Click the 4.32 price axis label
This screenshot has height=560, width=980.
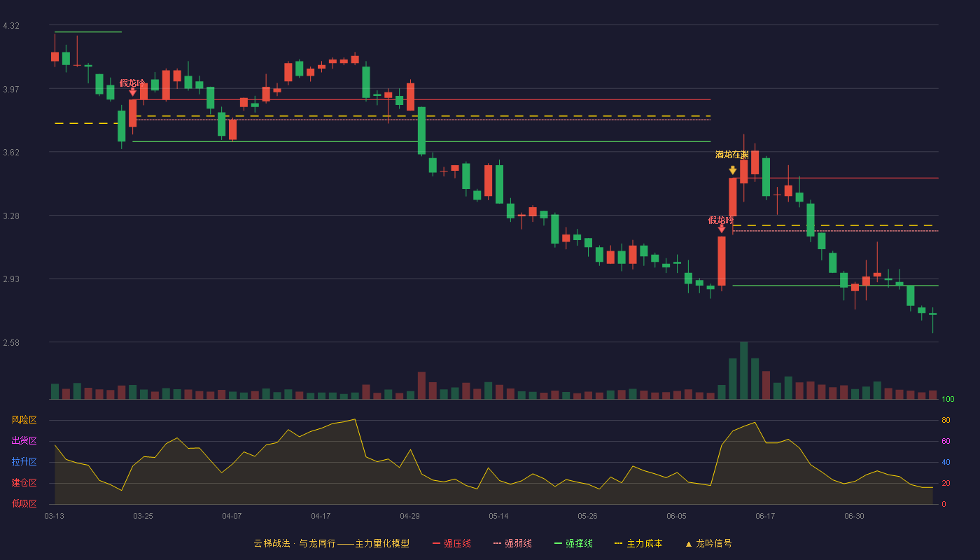tap(11, 26)
